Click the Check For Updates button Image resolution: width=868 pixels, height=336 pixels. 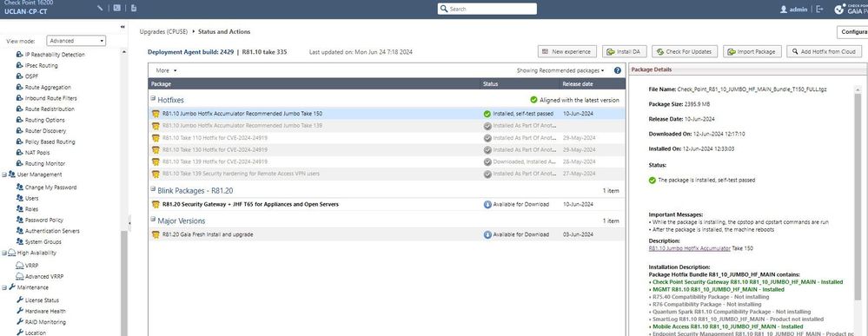(685, 51)
